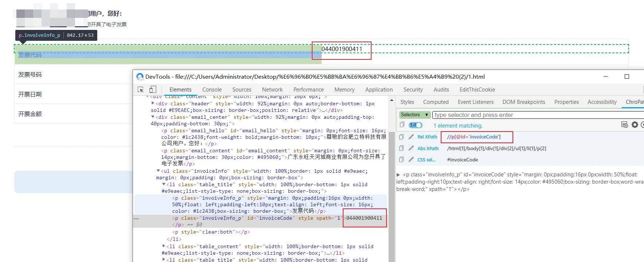The height and width of the screenshot is (262, 644).
Task: Toggle the 5.0 version switch
Action: point(416,125)
